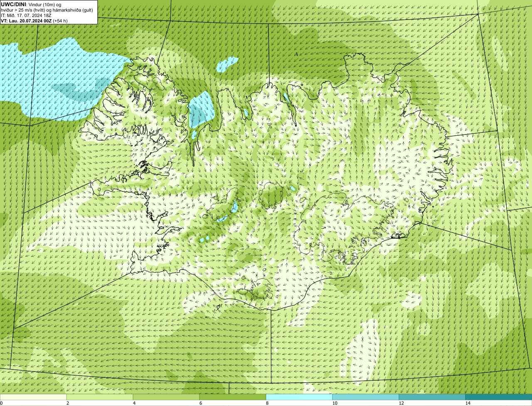Click the 2–4 m/s light green legend swatch
Viewport: 532px width, 406px height.
pos(100,397)
